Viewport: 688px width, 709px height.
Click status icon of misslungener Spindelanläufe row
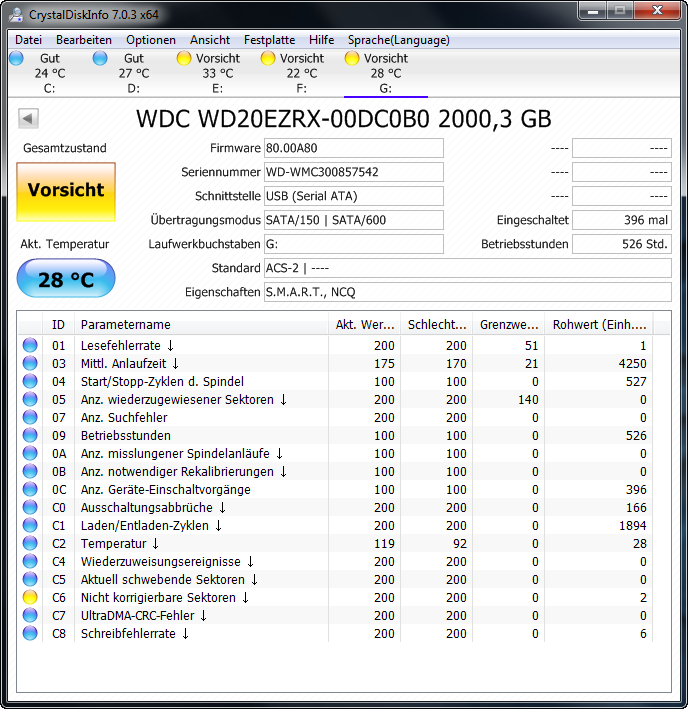point(30,453)
